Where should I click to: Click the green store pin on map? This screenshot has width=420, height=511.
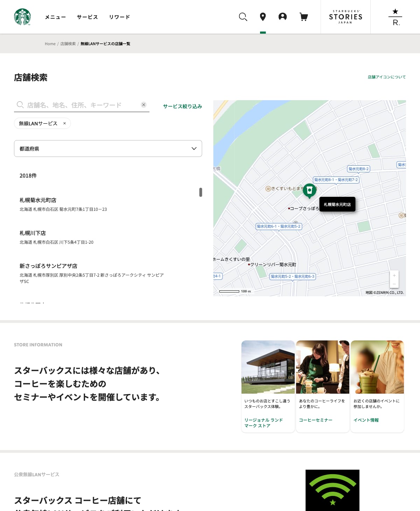309,191
